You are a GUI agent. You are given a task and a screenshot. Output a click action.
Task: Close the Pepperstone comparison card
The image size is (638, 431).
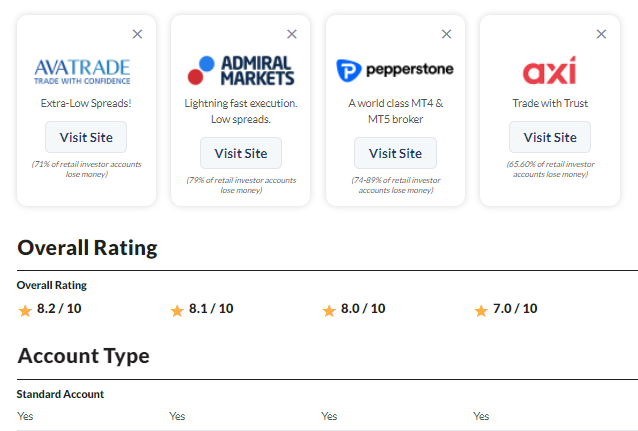point(446,34)
